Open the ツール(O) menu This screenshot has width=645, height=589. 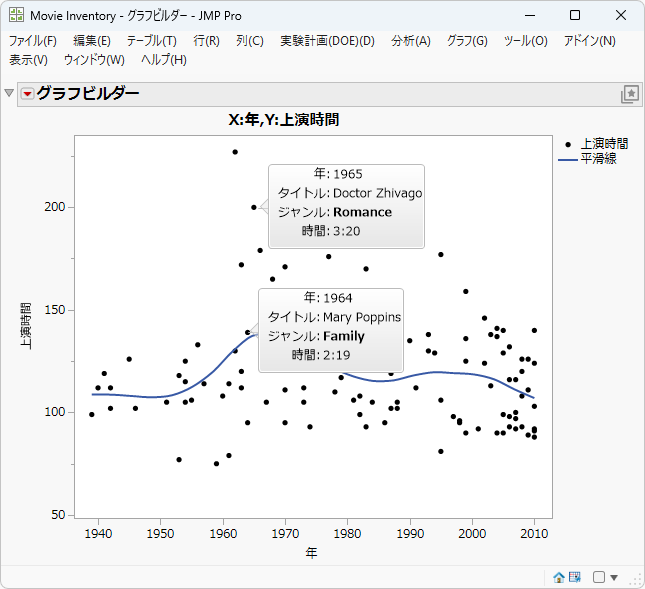click(526, 41)
